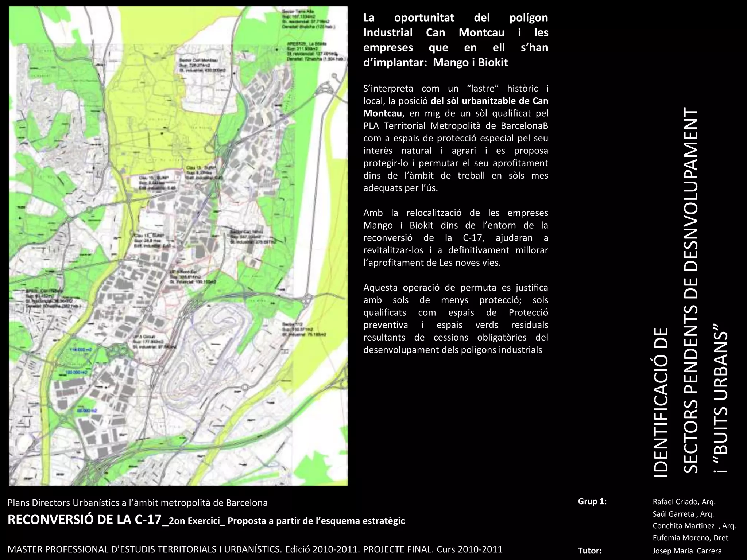Screen dimensions: 747x560
Task: Click "Plans Directors Urbanístics" subtitle line
Action: [x=138, y=503]
